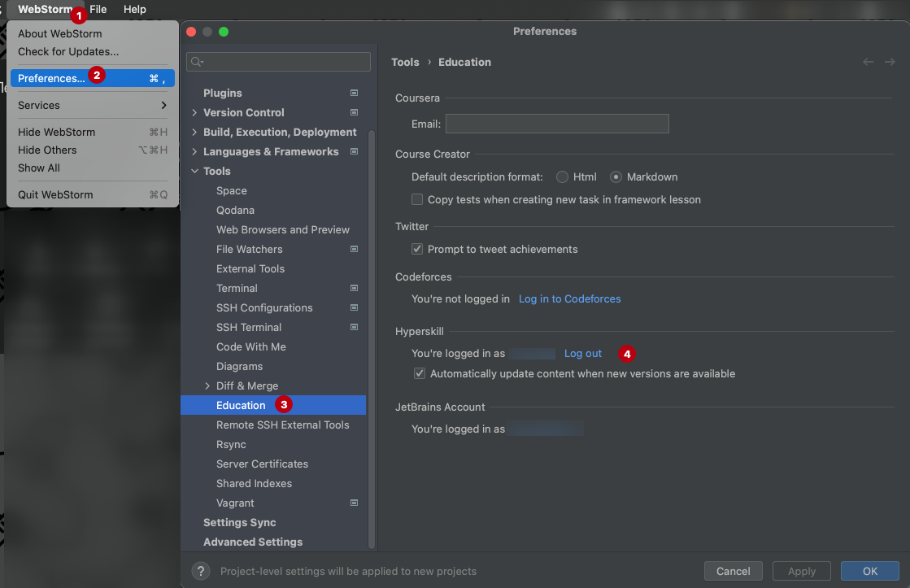Image resolution: width=910 pixels, height=588 pixels.
Task: Click project-level icon beside Version Control
Action: tap(354, 112)
